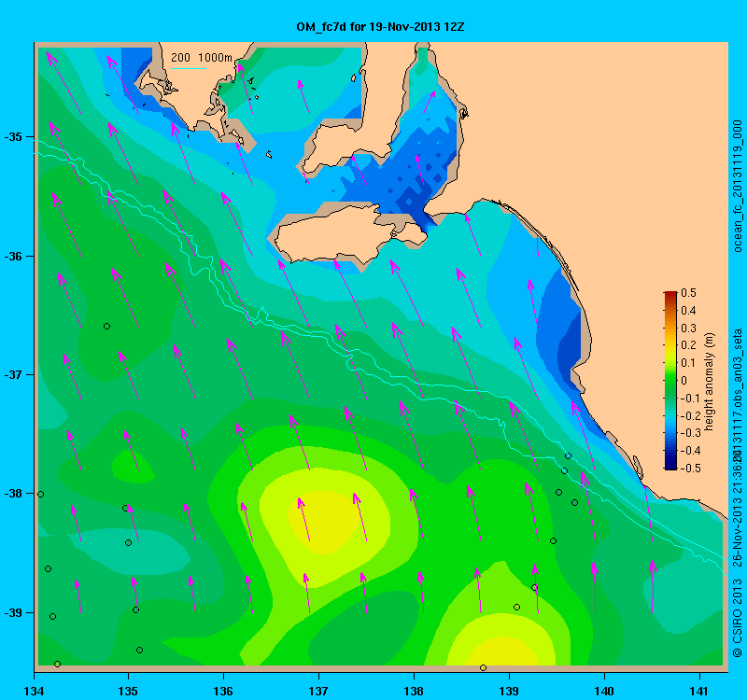This screenshot has width=747, height=700.
Task: Select the -0.5 label on the color scale
Action: [689, 469]
